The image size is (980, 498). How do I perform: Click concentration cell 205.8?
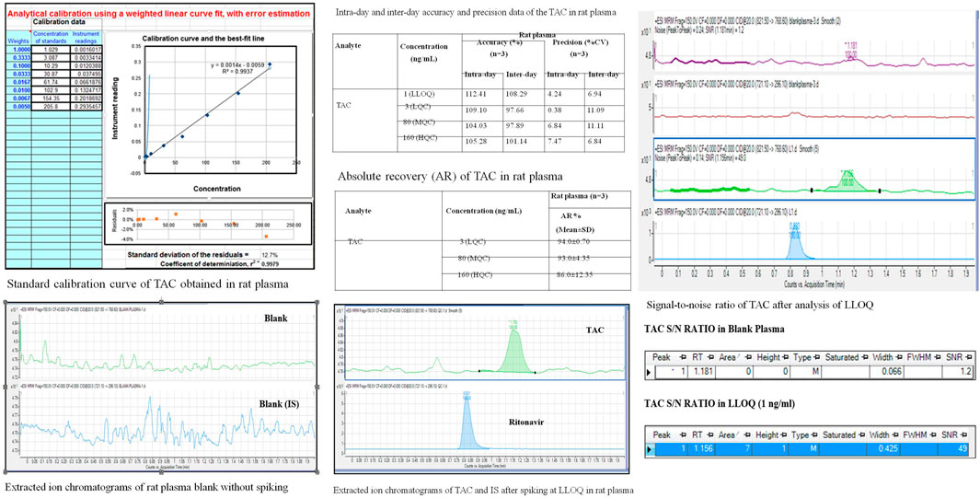coord(50,106)
